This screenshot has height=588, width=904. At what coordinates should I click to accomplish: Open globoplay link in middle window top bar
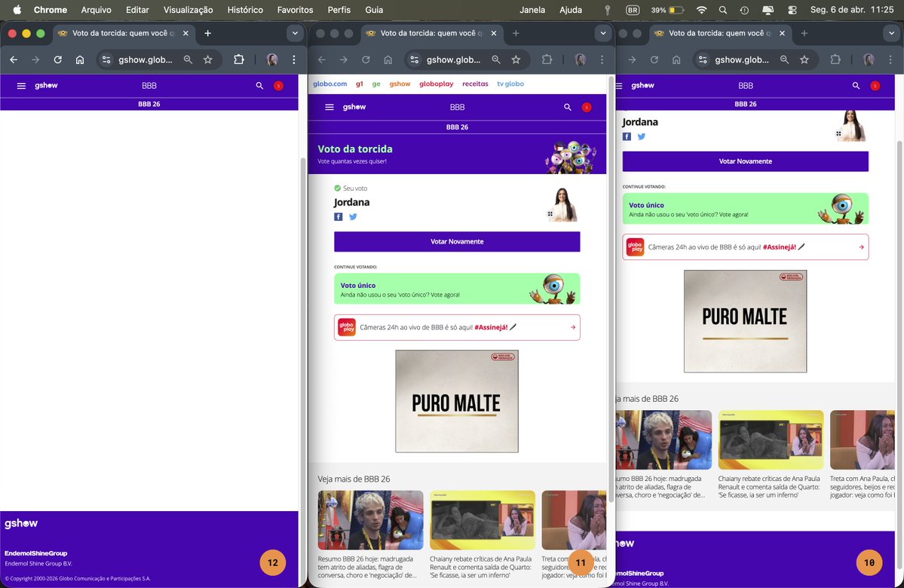coord(437,84)
